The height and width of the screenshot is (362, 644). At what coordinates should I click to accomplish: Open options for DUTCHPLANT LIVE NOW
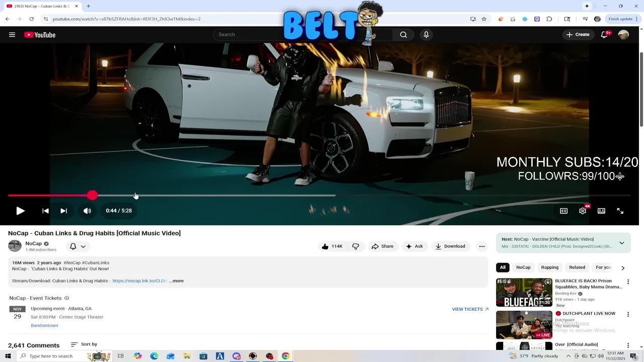tap(628, 314)
